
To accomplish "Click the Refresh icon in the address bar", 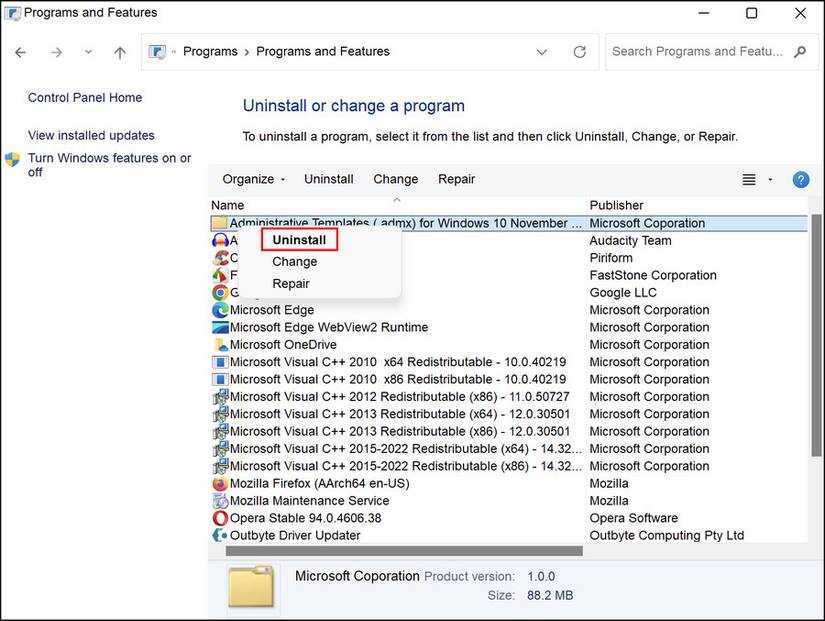I will [x=579, y=51].
